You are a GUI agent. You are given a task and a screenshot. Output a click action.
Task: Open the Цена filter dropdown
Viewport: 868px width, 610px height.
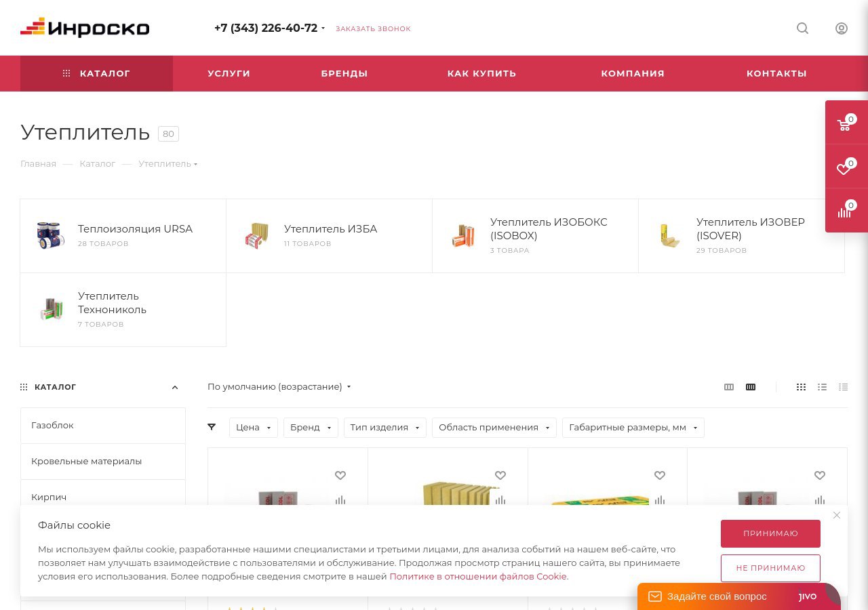click(254, 428)
